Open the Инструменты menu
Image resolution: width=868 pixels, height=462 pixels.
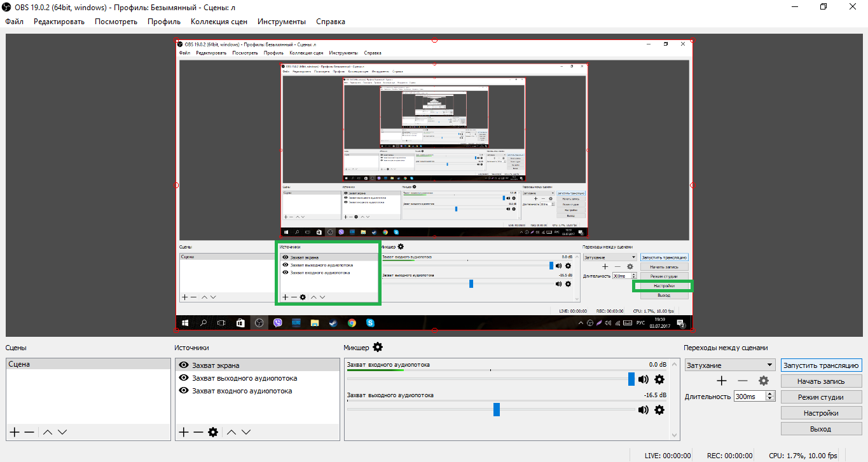pyautogui.click(x=282, y=22)
